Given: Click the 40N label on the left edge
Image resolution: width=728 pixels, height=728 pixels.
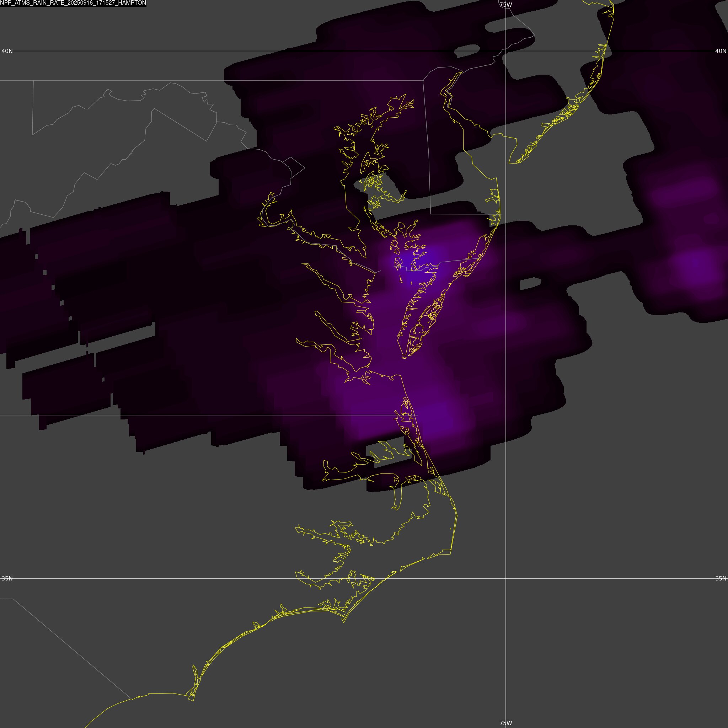Looking at the screenshot, I should point(7,51).
